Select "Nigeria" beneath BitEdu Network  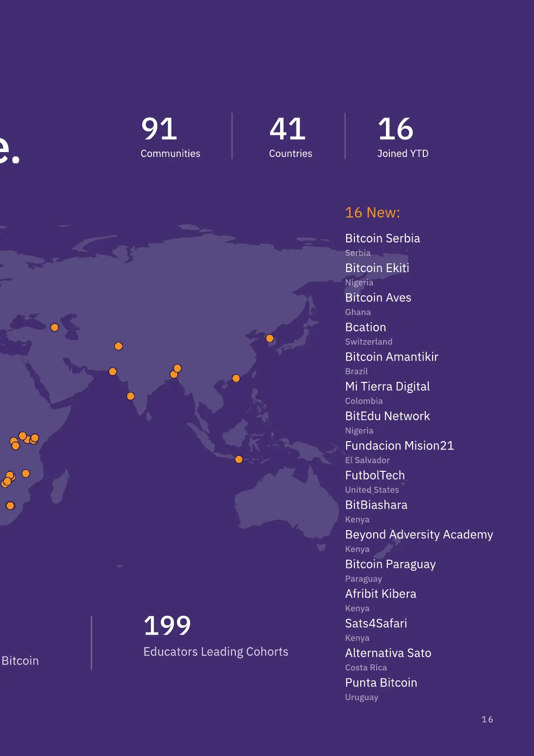(359, 431)
